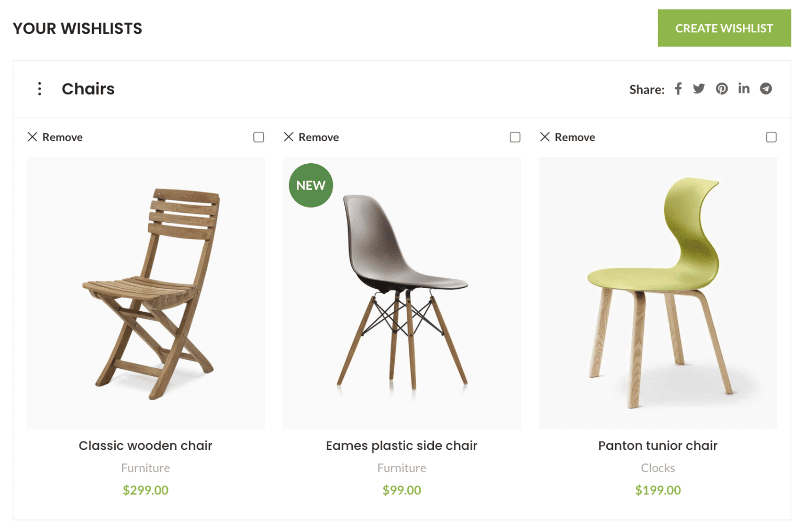Viewport: 804px width, 532px height.
Task: Share wishlist on Facebook
Action: (678, 89)
